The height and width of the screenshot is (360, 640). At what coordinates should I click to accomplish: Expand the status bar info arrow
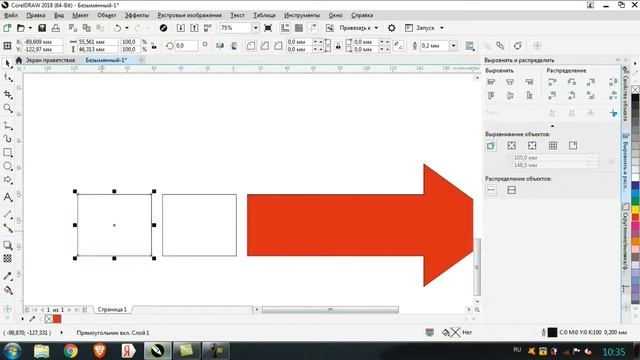(x=62, y=333)
